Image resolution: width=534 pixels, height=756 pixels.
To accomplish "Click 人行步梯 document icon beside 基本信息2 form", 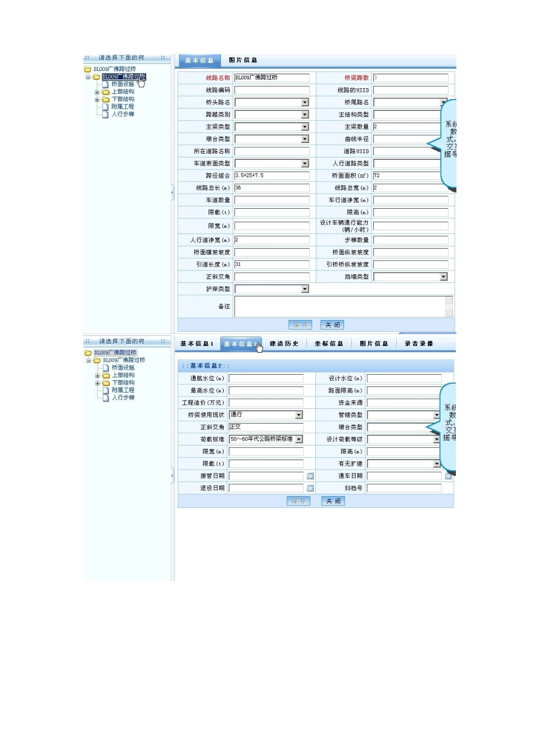I will click(x=106, y=398).
